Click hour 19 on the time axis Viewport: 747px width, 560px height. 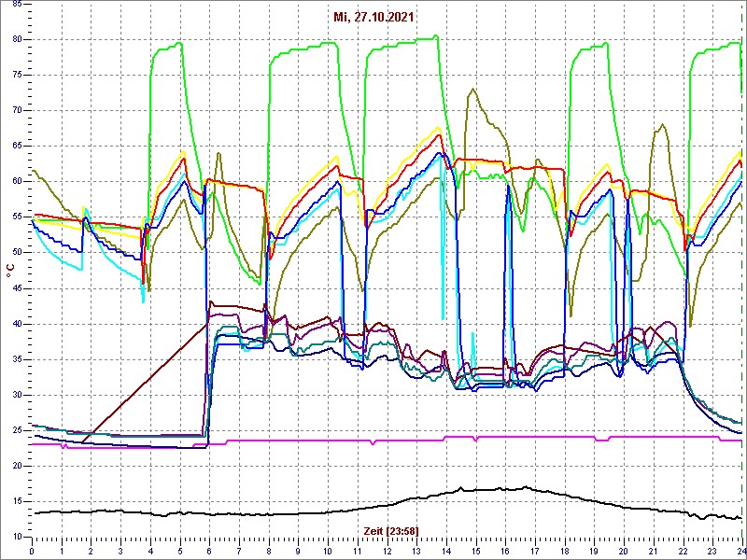(x=594, y=549)
